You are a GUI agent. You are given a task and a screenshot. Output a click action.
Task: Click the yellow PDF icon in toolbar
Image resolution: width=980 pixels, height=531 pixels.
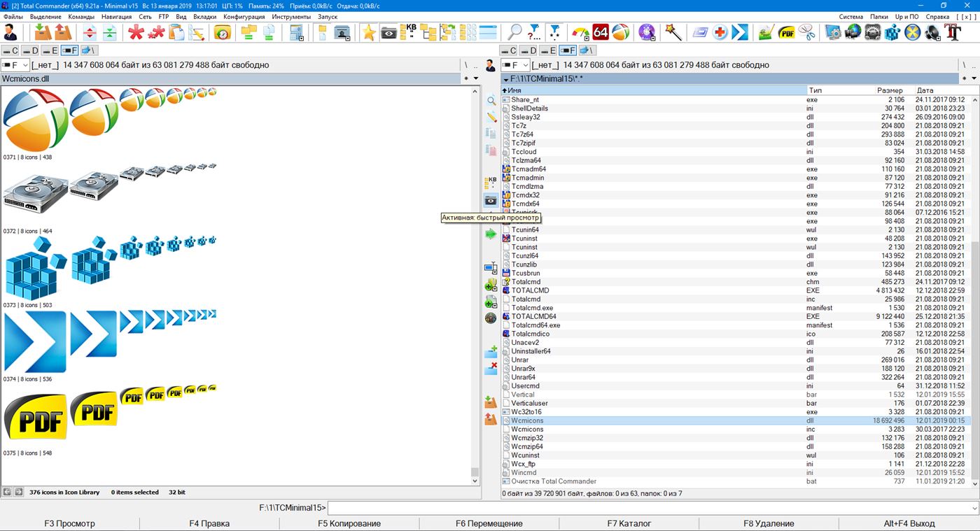[x=787, y=32]
